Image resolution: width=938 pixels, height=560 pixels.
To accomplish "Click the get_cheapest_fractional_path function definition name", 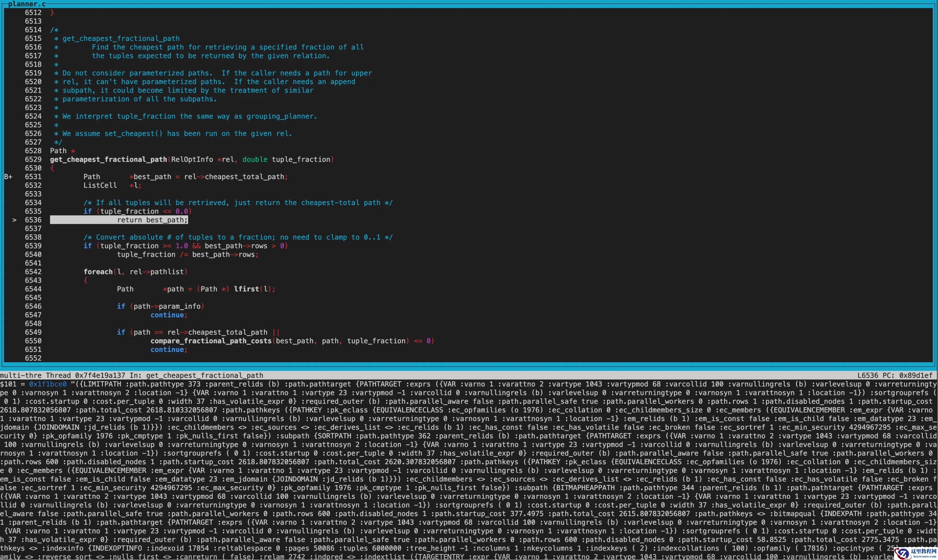I will [x=108, y=159].
